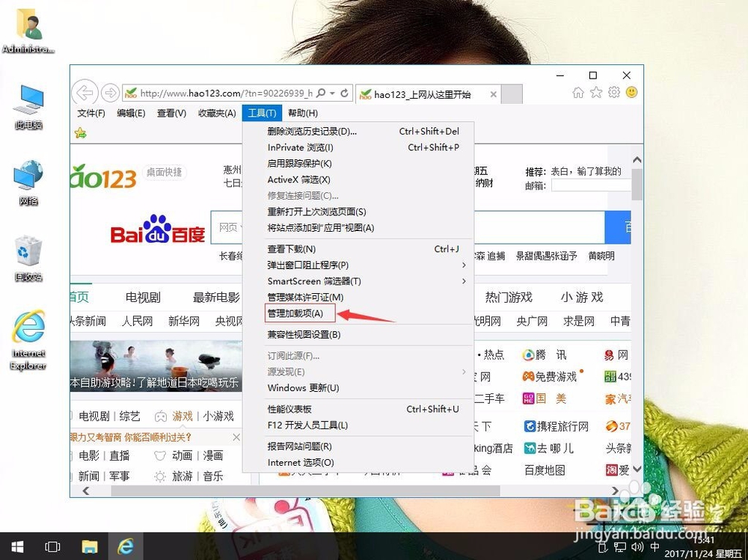748x560 pixels.
Task: Select the Internet Explorer desktop shortcut
Action: 28,339
